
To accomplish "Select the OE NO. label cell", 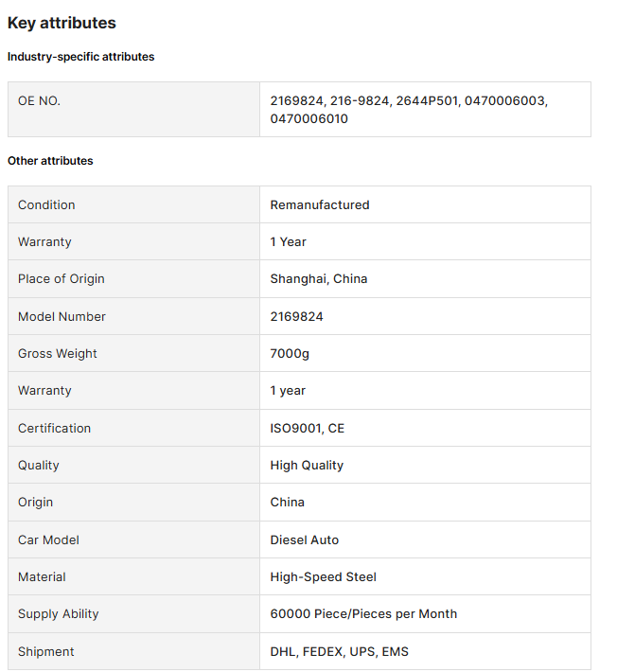I will point(133,109).
